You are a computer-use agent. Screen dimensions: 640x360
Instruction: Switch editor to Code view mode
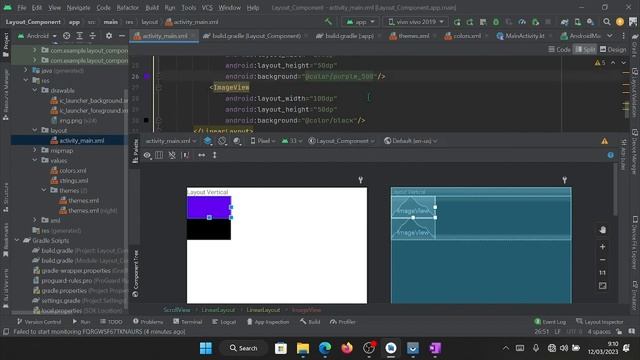coord(559,49)
